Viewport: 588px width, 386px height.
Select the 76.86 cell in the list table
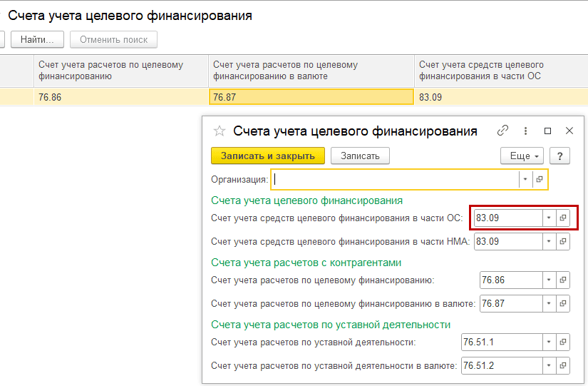(x=121, y=97)
